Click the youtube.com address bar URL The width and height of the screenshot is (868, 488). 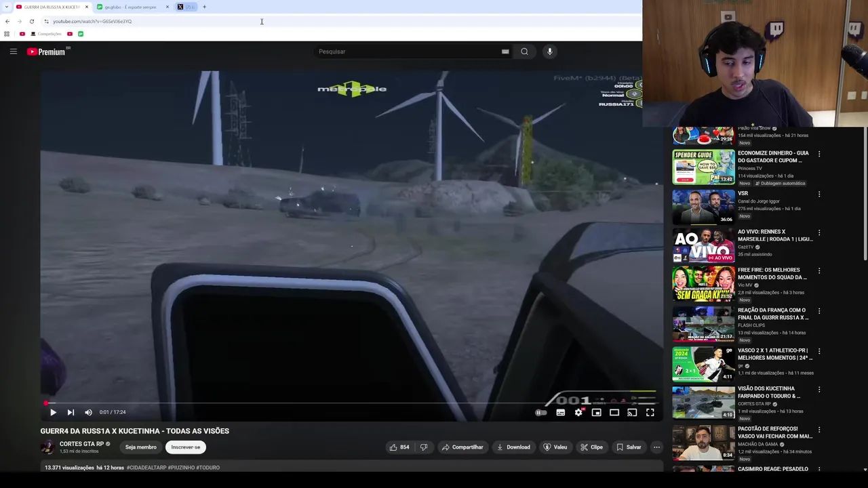coord(92,22)
